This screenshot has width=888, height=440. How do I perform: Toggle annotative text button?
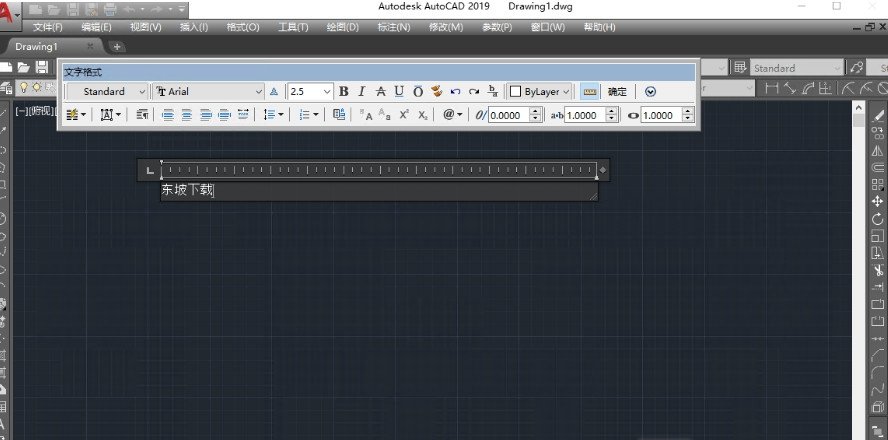pyautogui.click(x=274, y=92)
